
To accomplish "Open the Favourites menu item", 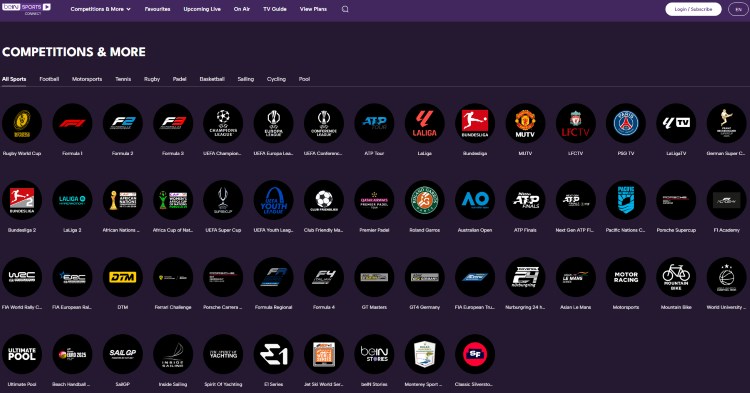I will tap(157, 9).
